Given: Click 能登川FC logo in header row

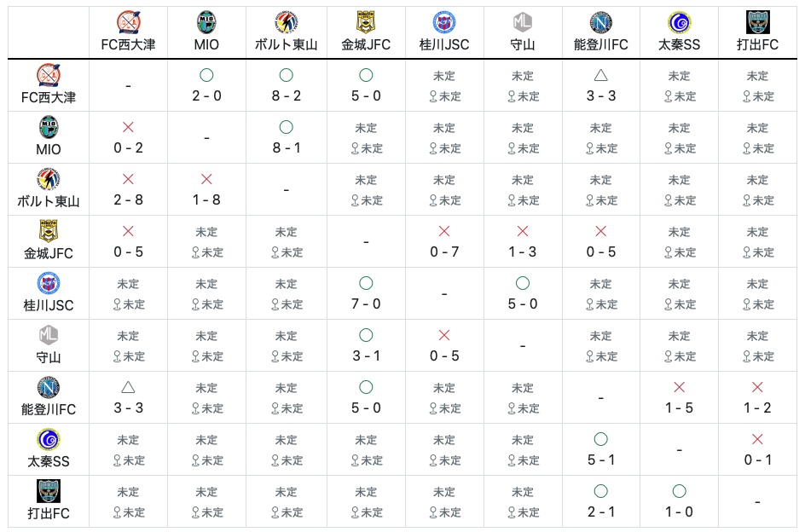Looking at the screenshot, I should (x=600, y=22).
